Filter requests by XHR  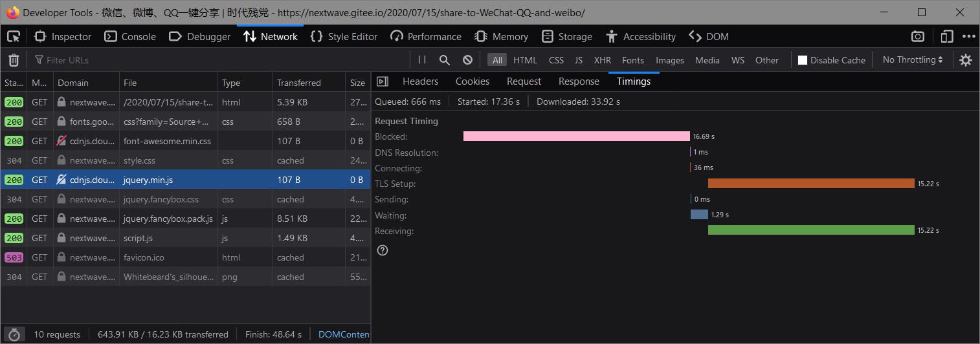click(x=603, y=60)
